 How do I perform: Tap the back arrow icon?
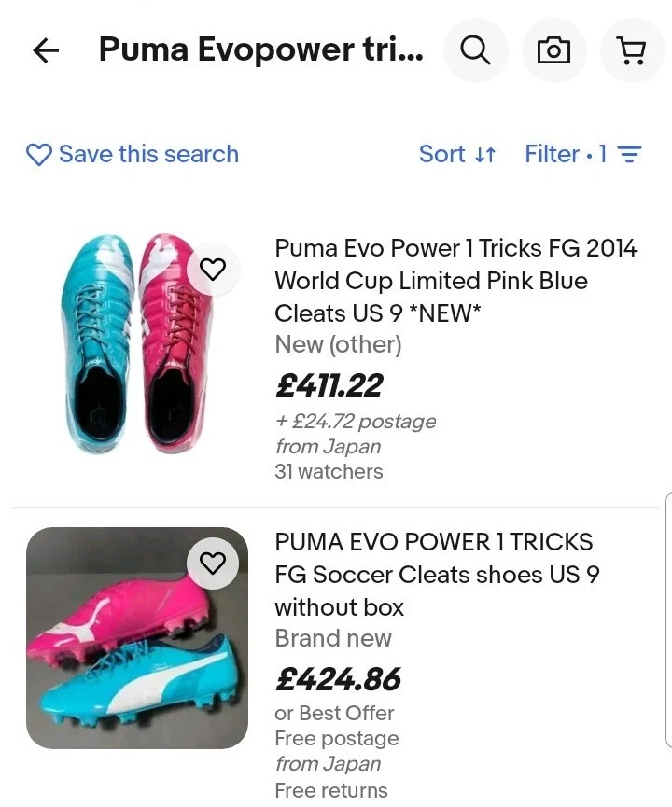point(46,51)
